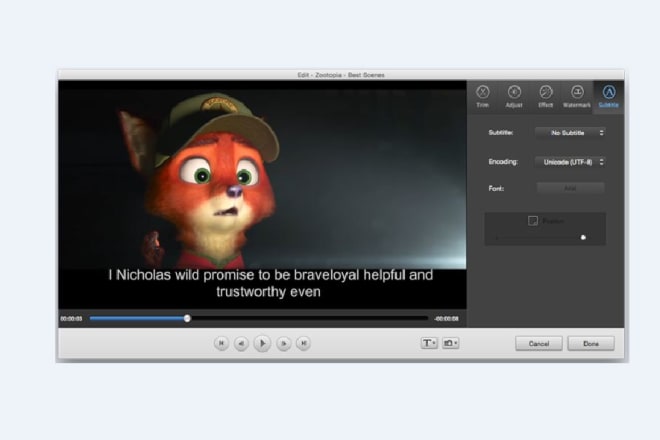660x440 pixels.
Task: Click the elapsed time label 00:00:03
Action: point(72,319)
